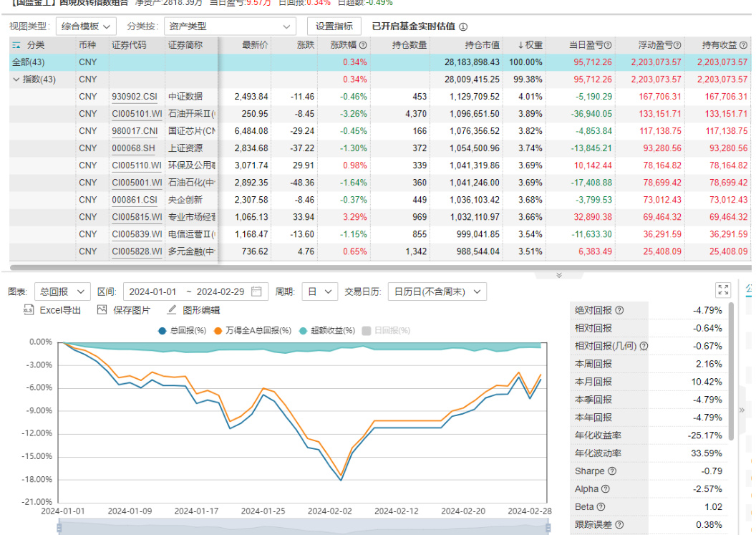Open security code link 930902.CSI
The image size is (756, 535).
(134, 97)
